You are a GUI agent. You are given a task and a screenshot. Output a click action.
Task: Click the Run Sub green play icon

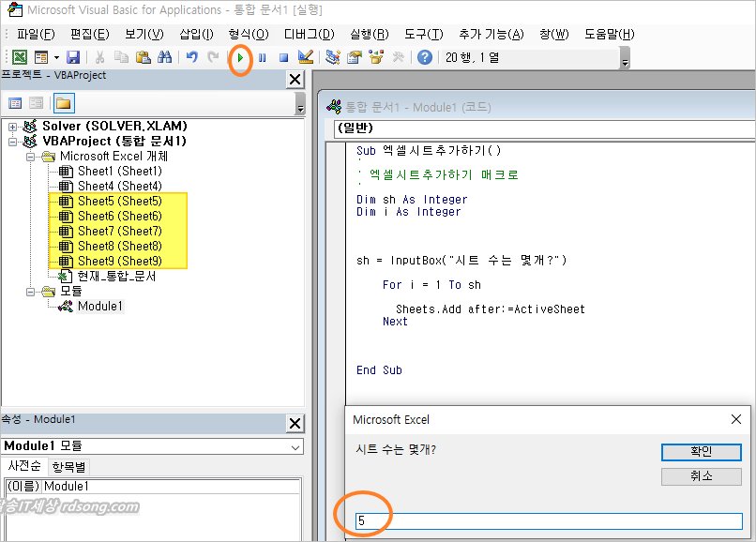pos(240,58)
